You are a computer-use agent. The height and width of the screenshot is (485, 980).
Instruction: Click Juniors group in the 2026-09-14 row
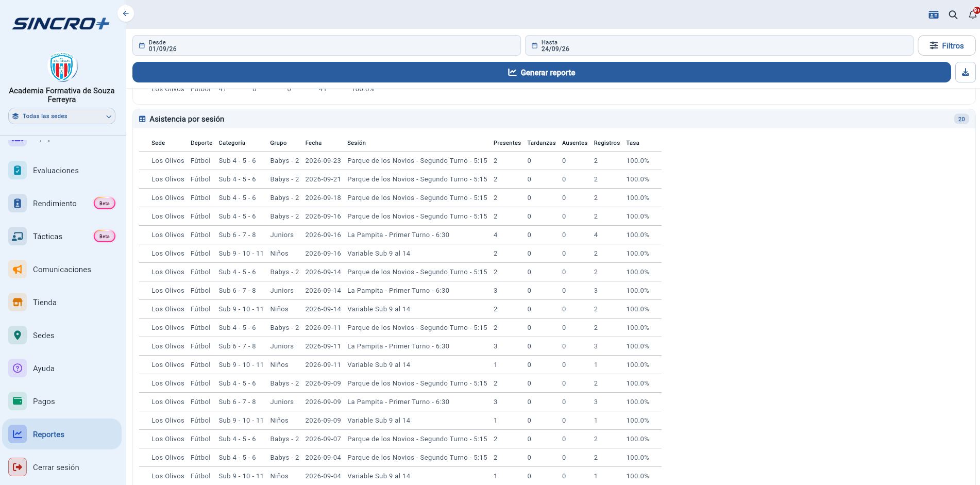[282, 291]
